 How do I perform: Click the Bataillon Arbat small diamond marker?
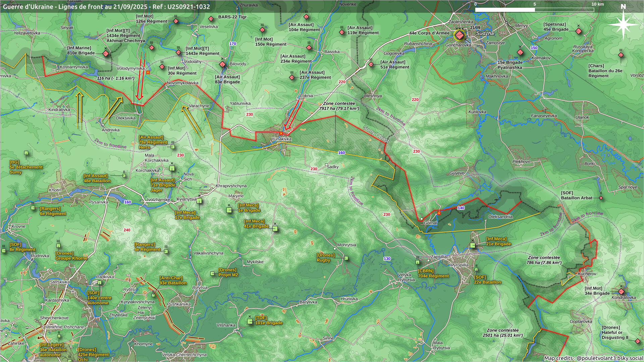(x=601, y=198)
